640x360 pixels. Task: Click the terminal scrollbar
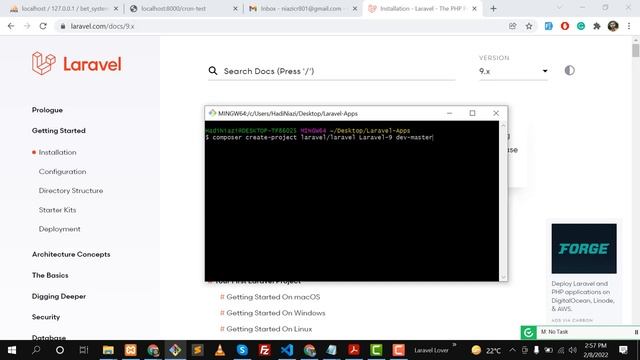pyautogui.click(x=503, y=201)
